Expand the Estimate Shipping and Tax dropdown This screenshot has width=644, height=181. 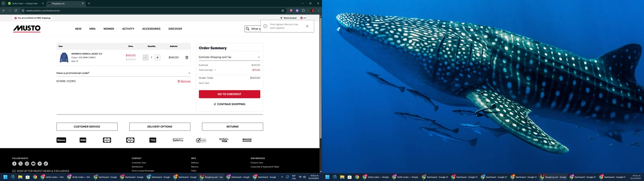[x=229, y=57]
